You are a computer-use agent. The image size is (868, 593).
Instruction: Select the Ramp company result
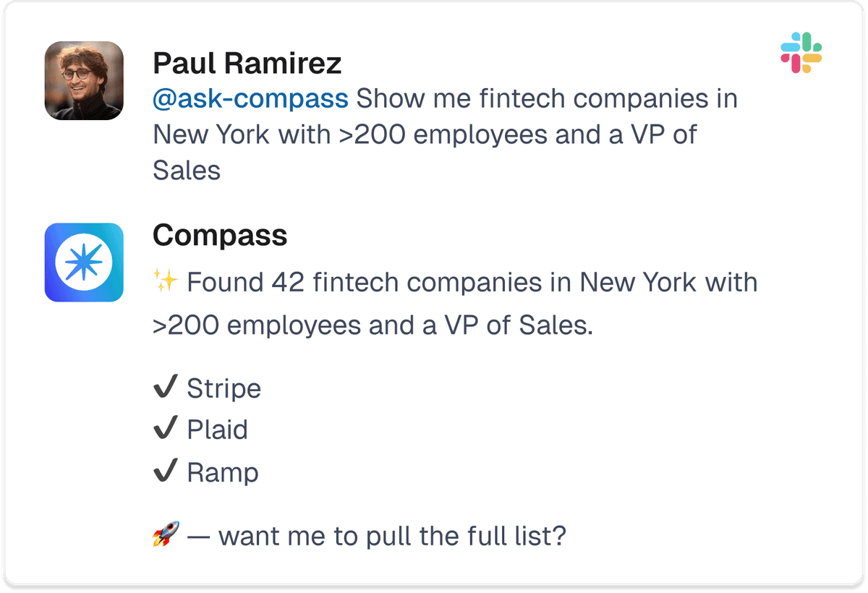tap(223, 473)
